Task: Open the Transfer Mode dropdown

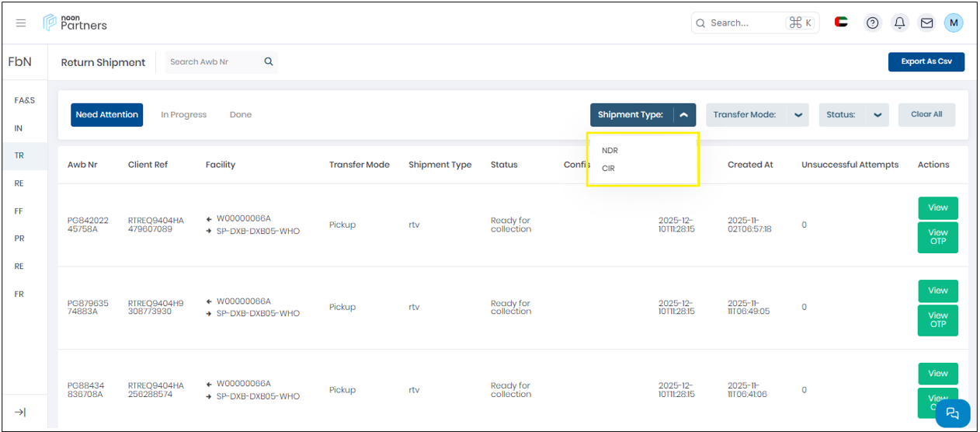Action: [798, 115]
